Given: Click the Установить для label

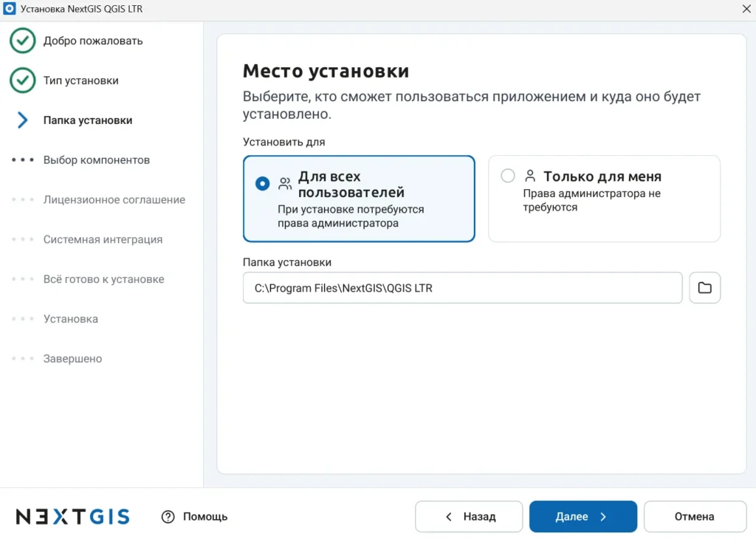Looking at the screenshot, I should click(x=284, y=142).
